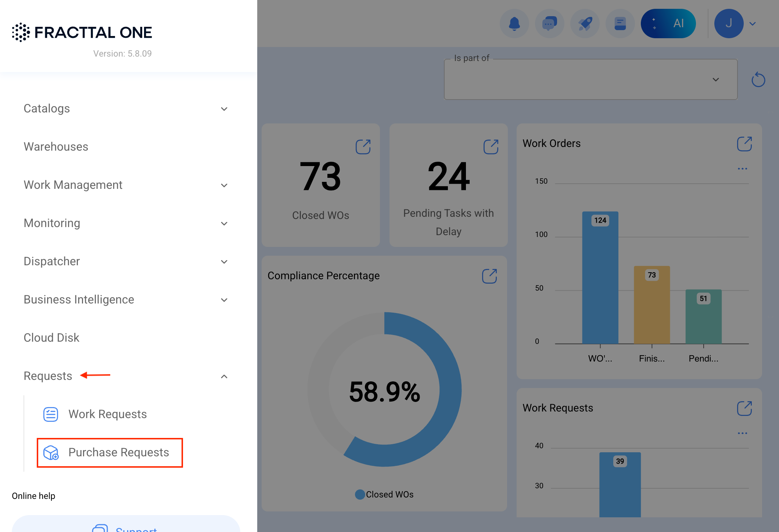
Task: Click the 124 WO's bar
Action: coord(600,278)
